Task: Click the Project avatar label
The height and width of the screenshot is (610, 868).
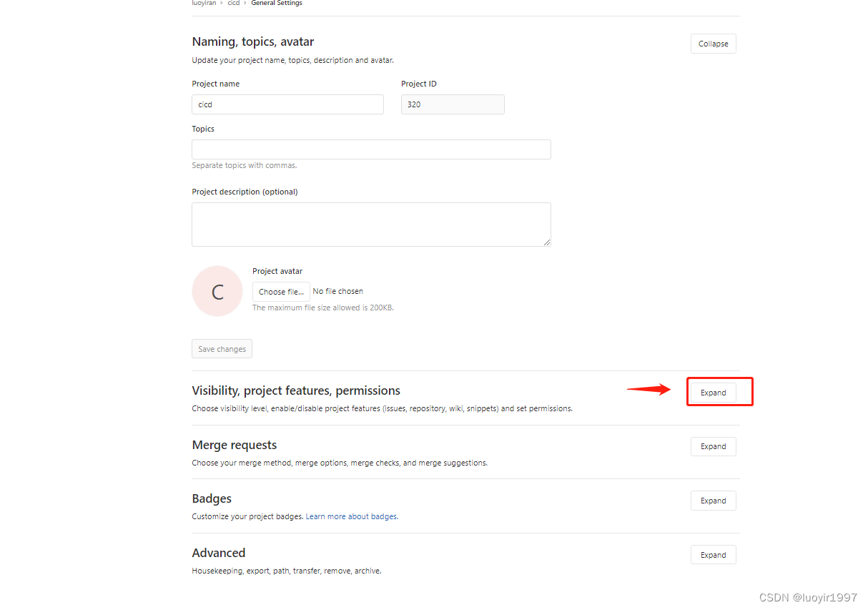Action: [277, 271]
